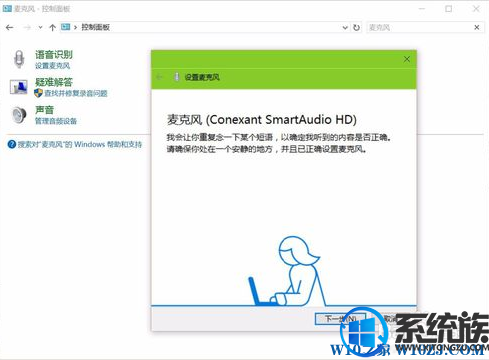Click the blue help question mark icon
This screenshot has height=360, width=489.
pos(12,144)
